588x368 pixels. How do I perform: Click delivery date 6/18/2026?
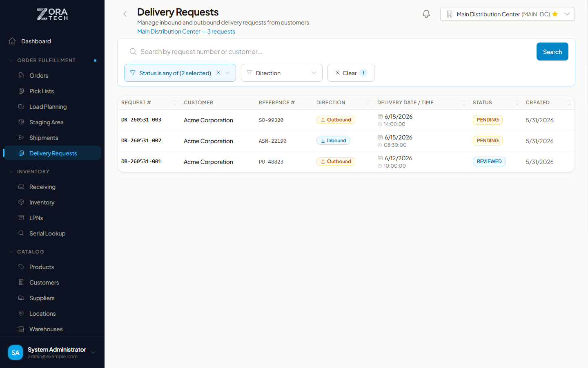[x=399, y=117]
